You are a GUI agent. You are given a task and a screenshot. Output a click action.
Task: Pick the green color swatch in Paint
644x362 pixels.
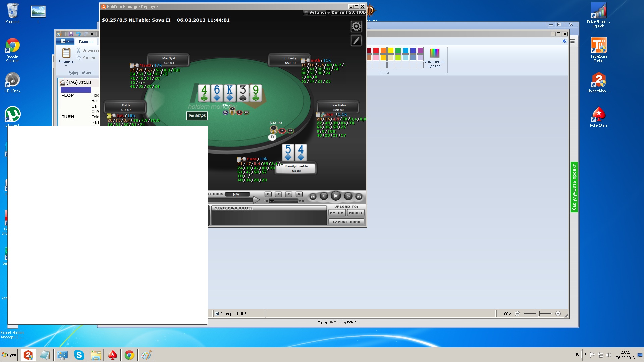click(x=398, y=50)
